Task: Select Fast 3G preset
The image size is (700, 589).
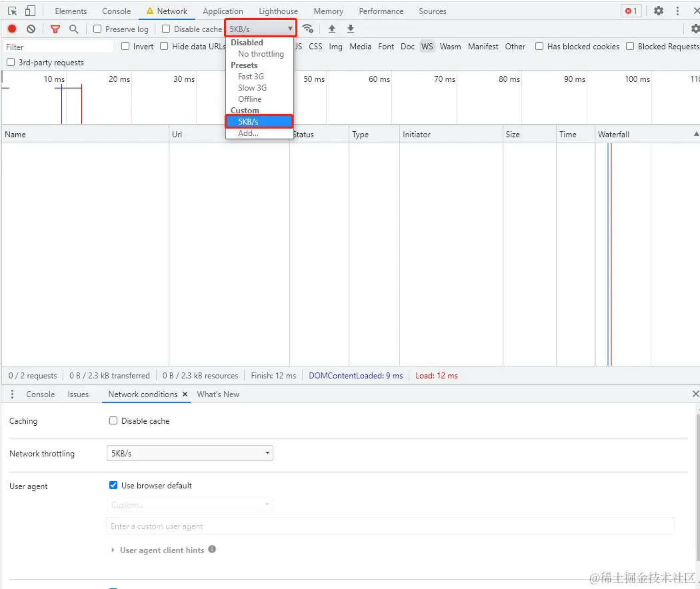Action: point(251,77)
